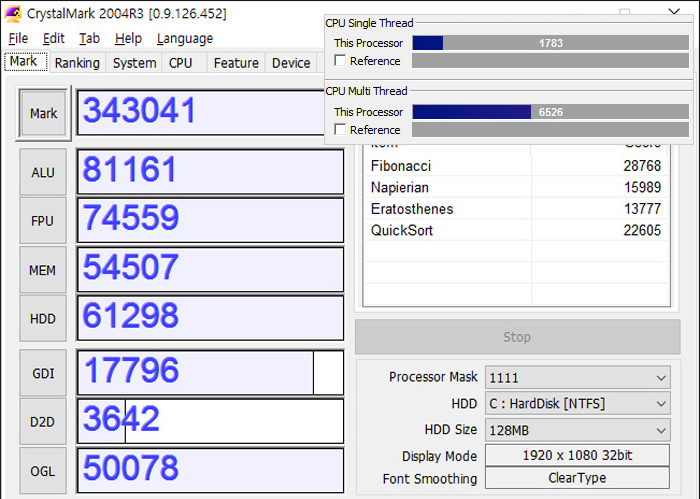Run the D2D benchmark button
Image resolution: width=700 pixels, height=499 pixels.
point(43,422)
